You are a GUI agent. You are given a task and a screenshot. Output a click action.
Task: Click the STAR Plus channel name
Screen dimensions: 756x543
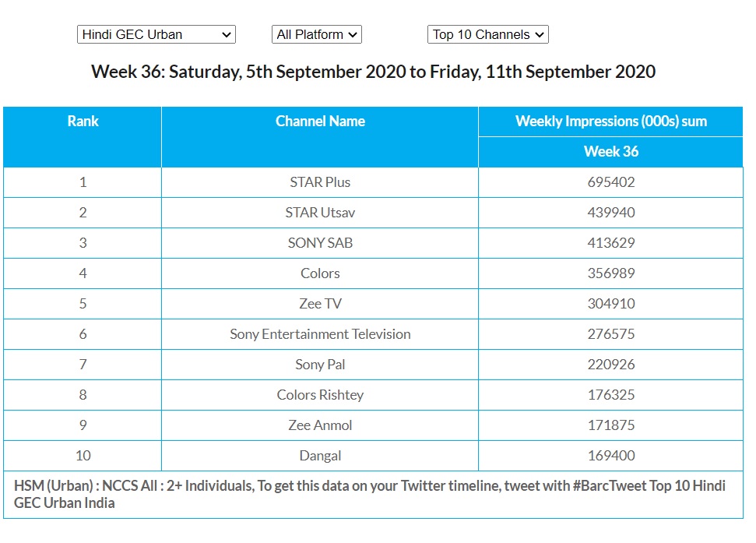click(320, 182)
